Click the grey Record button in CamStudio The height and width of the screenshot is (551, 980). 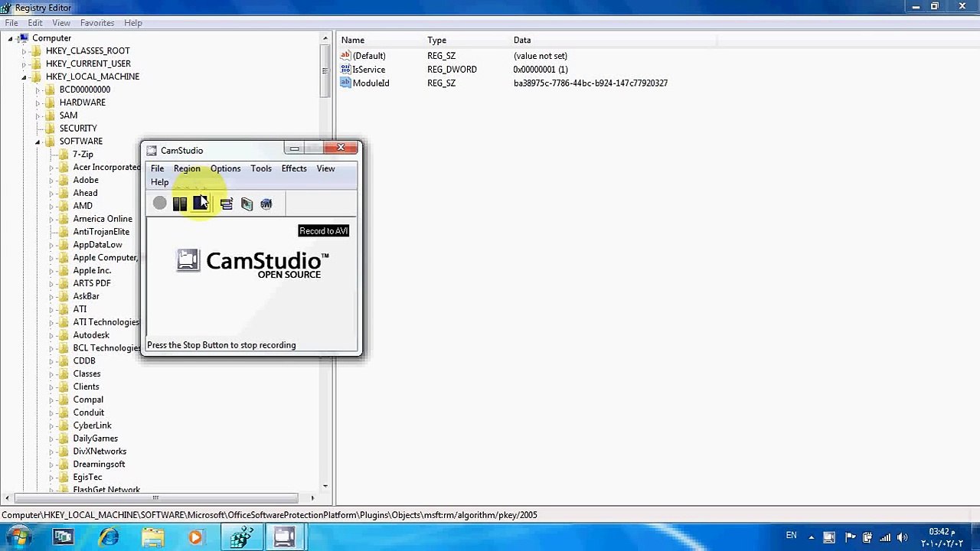click(x=159, y=203)
